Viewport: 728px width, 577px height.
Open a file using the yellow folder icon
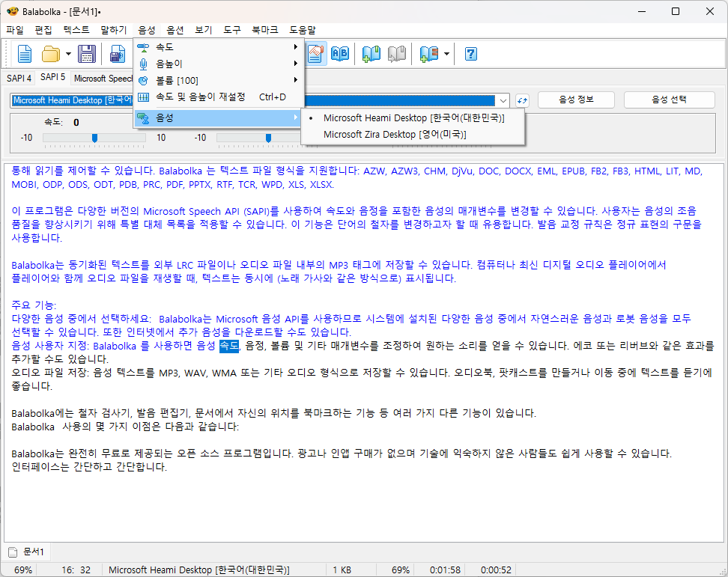tap(51, 54)
